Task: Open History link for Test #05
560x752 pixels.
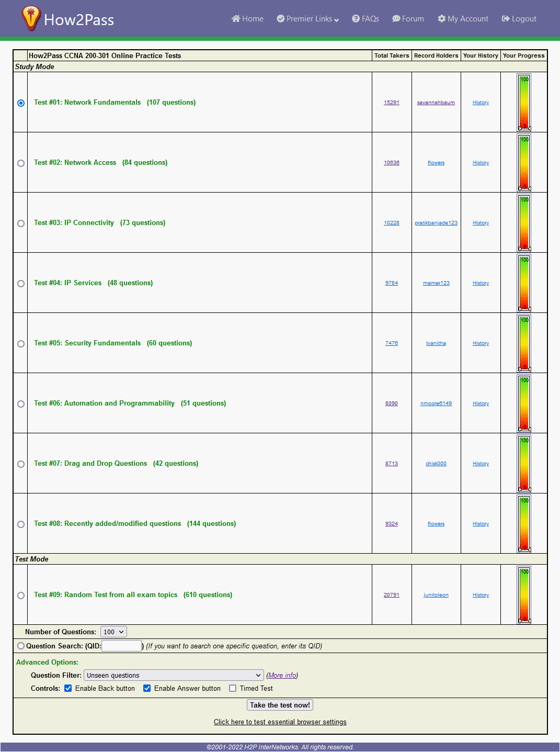Action: click(x=481, y=343)
